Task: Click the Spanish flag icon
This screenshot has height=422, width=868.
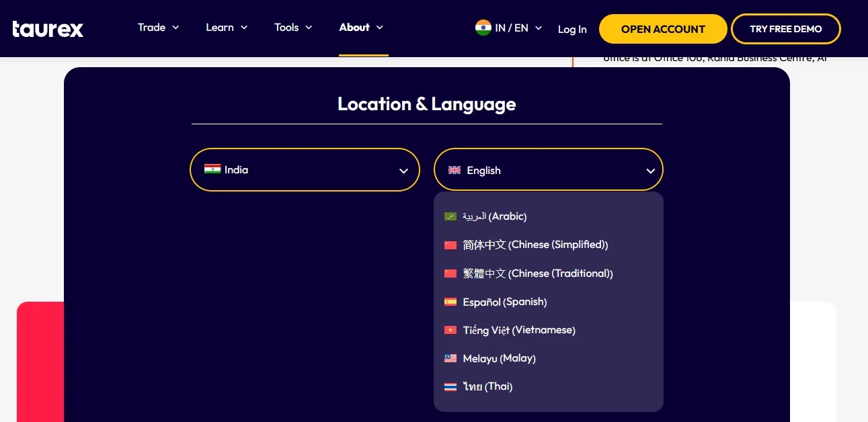Action: 450,302
